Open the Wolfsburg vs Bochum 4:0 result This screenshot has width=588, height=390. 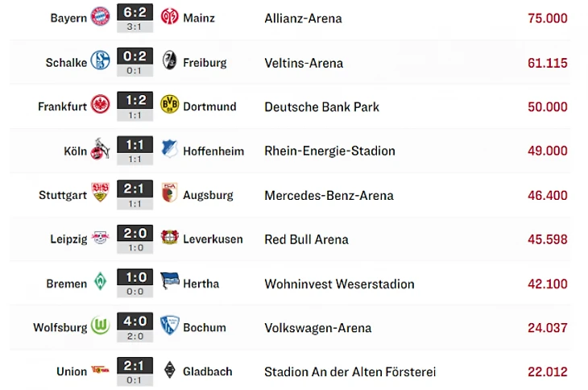(135, 323)
